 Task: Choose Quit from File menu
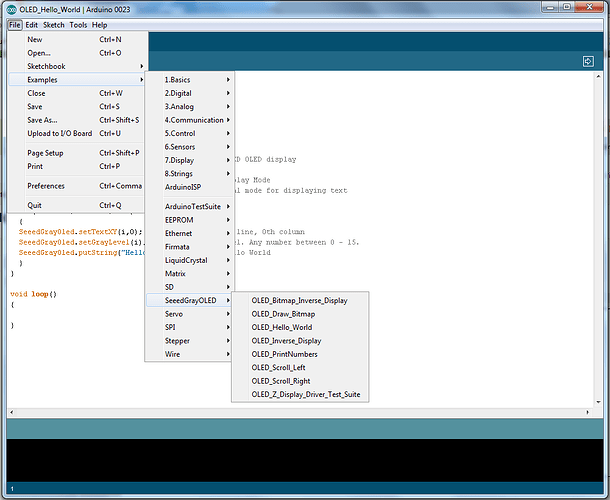77,205
